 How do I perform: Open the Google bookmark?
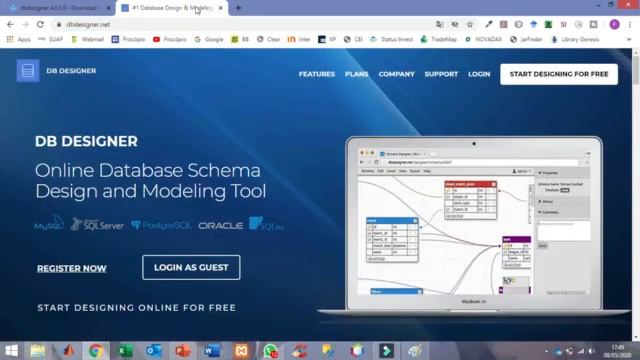tap(209, 40)
